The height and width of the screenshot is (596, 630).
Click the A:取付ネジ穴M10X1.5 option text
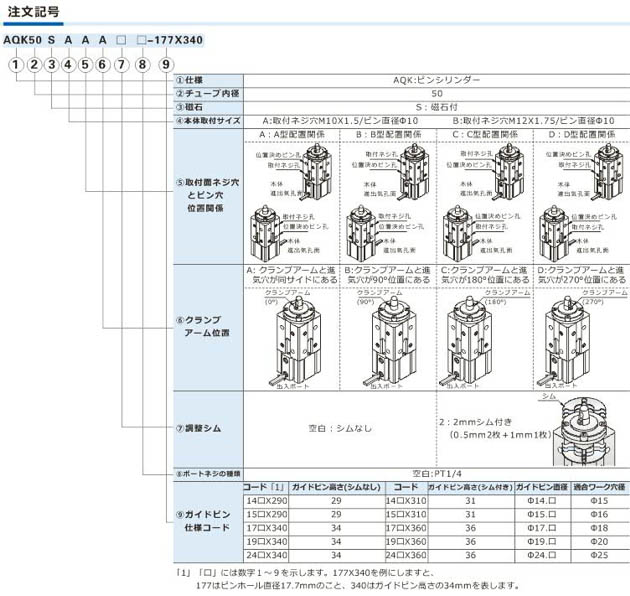340,121
